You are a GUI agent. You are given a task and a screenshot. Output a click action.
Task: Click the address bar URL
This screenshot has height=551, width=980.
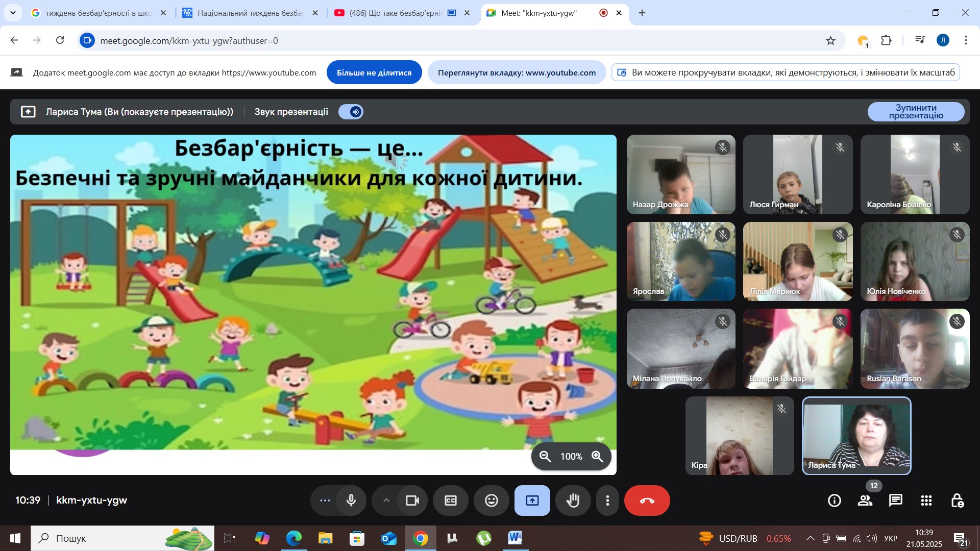[x=189, y=41]
